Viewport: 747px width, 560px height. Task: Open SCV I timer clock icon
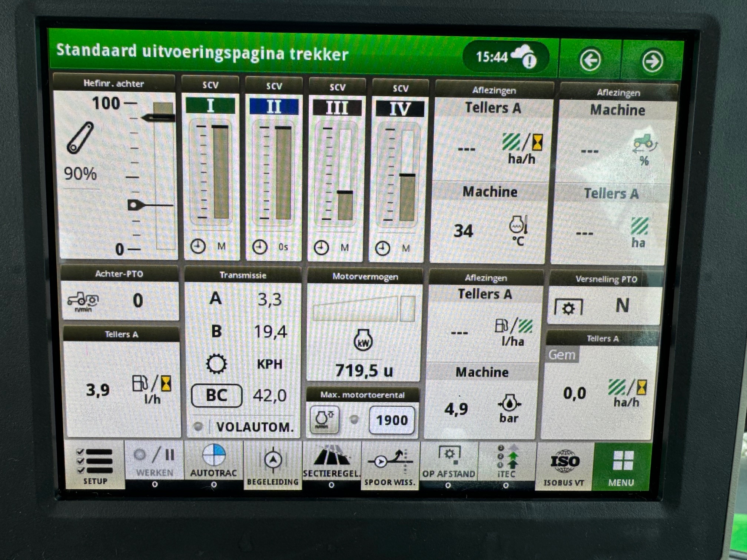(x=198, y=246)
